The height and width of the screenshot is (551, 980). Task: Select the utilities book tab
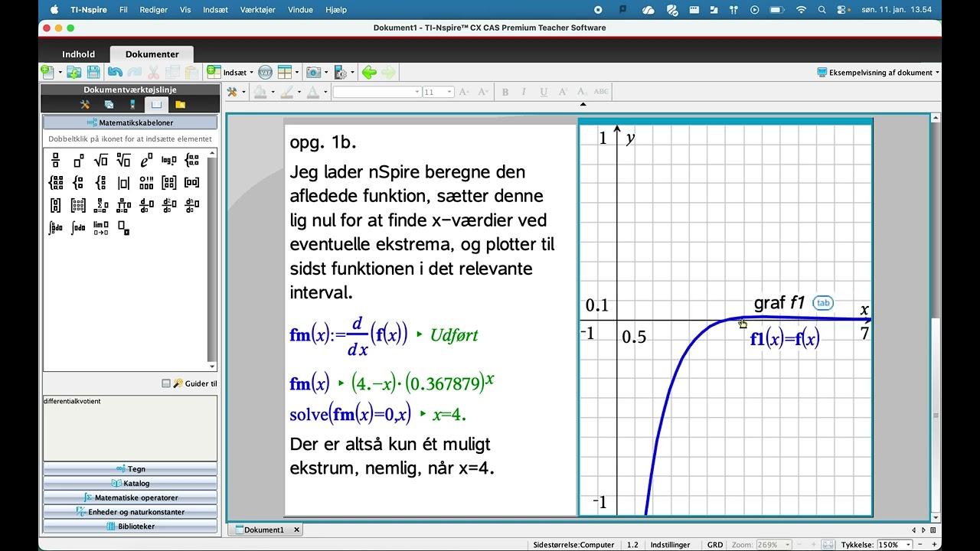[156, 104]
